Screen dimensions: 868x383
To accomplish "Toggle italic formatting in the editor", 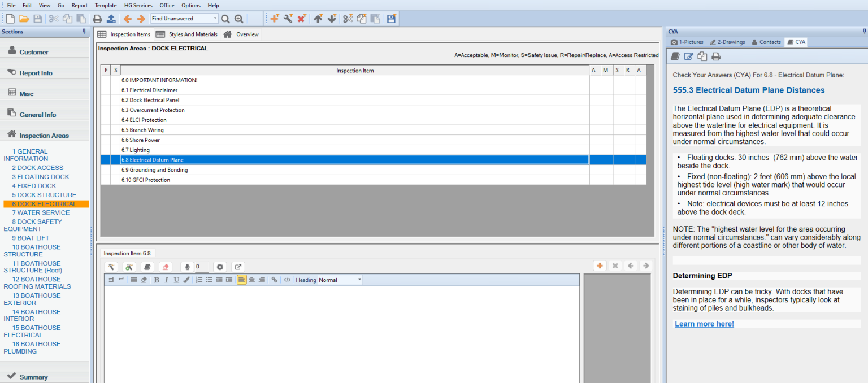I will [x=166, y=280].
